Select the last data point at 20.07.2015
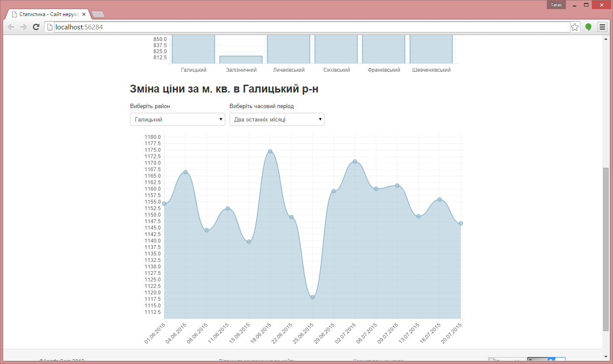 461,224
